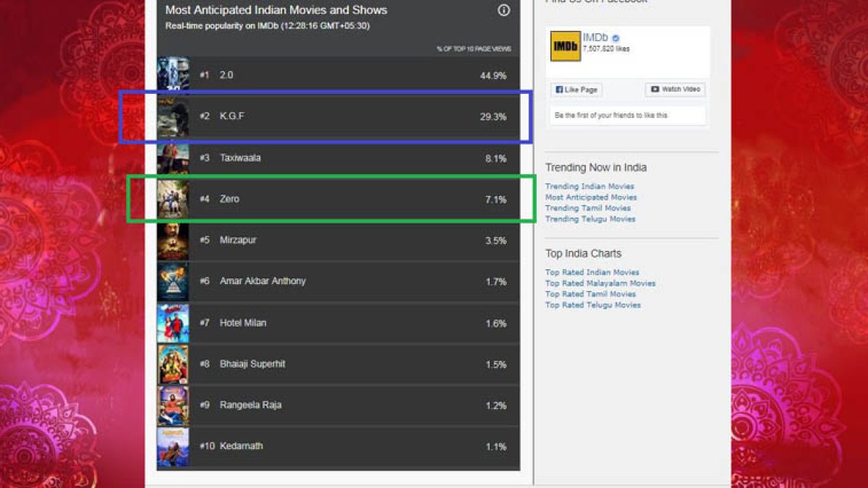Select the Zero title in the list
The height and width of the screenshot is (488, 868).
point(229,200)
